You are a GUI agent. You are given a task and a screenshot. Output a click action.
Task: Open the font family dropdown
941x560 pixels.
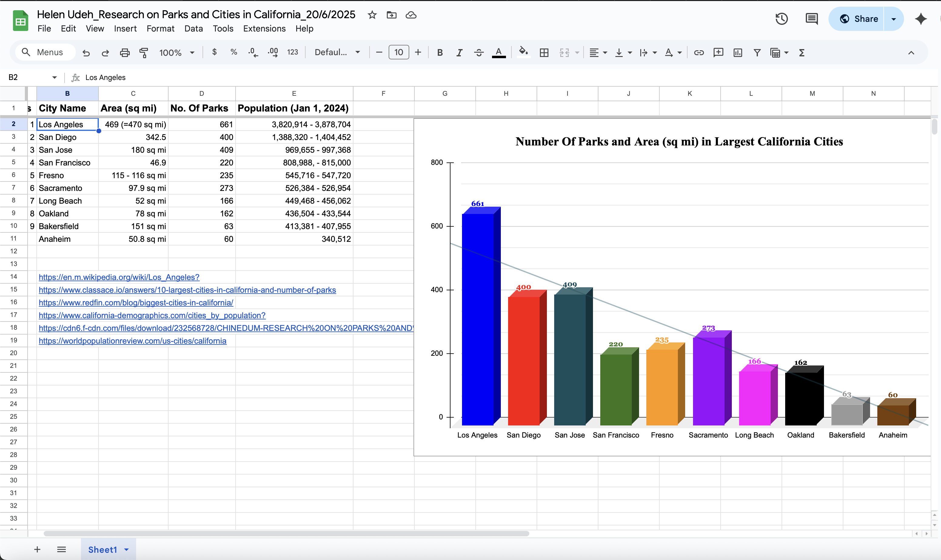coord(337,52)
